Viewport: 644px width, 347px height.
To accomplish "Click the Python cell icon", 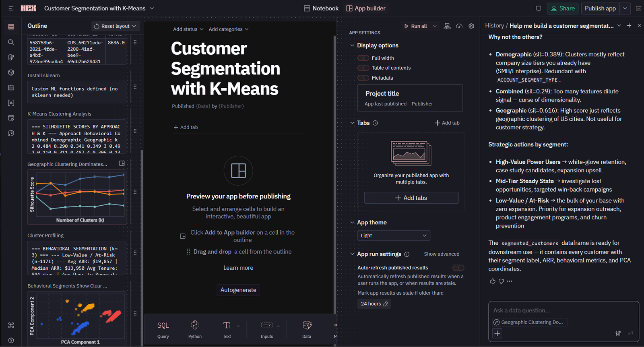I will tap(195, 325).
